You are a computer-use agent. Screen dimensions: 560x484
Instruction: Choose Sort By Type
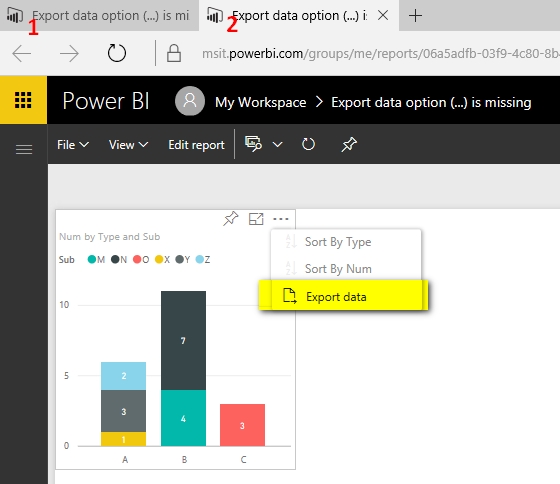[346, 242]
